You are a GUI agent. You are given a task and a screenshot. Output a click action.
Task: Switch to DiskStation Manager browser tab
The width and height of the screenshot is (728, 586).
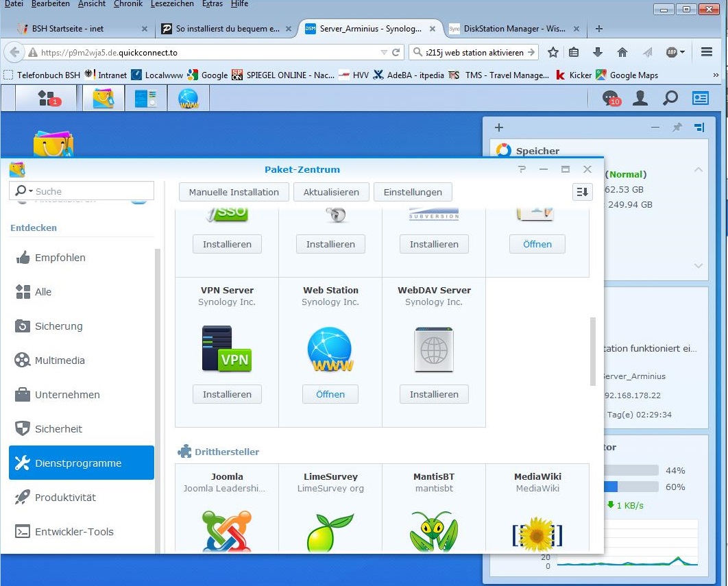pos(514,29)
